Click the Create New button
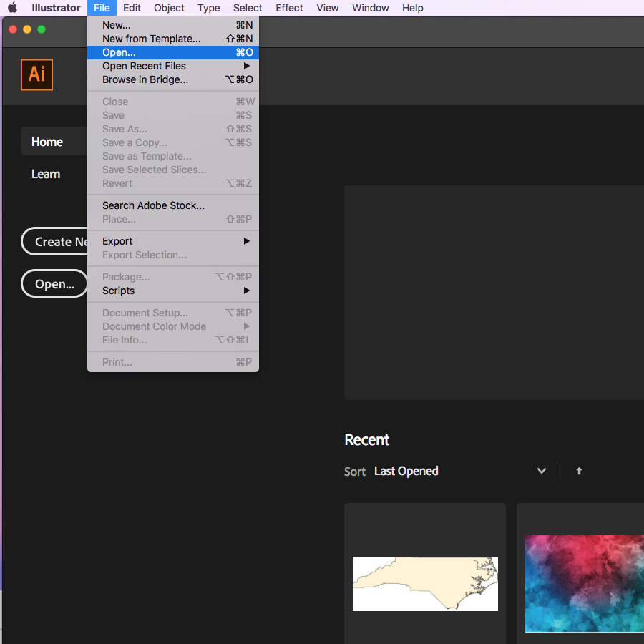 pyautogui.click(x=54, y=242)
